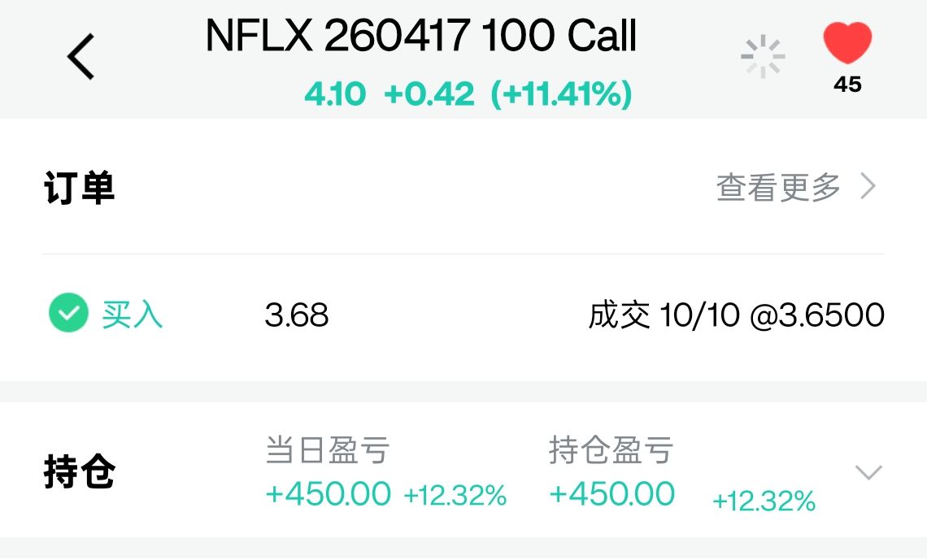The width and height of the screenshot is (927, 560).
Task: Tap the red heart favorite icon
Action: pos(847,43)
